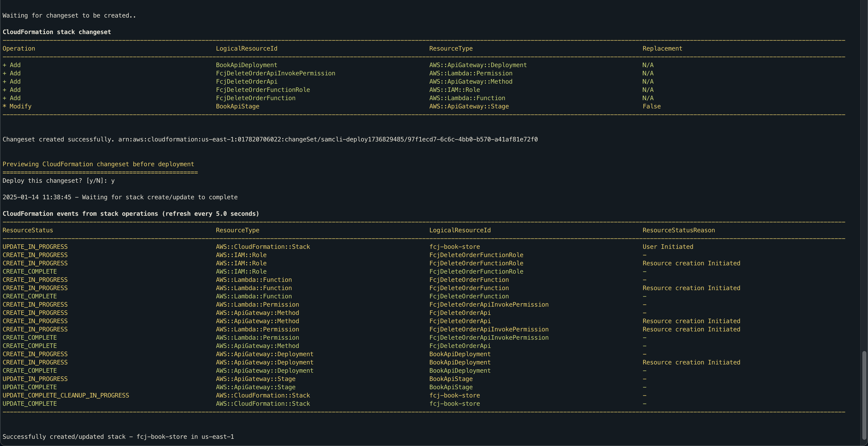The image size is (868, 446).
Task: Click 'Resource creation Initiated' for FcjDeleteOrderApiInvokePermission
Action: pos(692,330)
